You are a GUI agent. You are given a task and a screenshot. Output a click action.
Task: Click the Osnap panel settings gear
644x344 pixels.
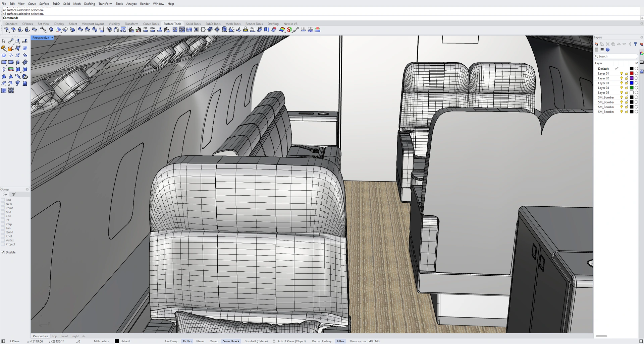pos(27,189)
